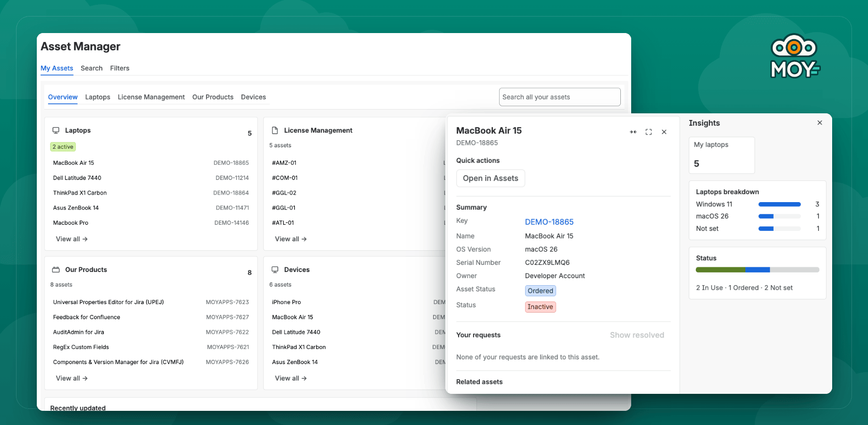The image size is (868, 425).
Task: Click the MOY logo
Action: tap(795, 56)
